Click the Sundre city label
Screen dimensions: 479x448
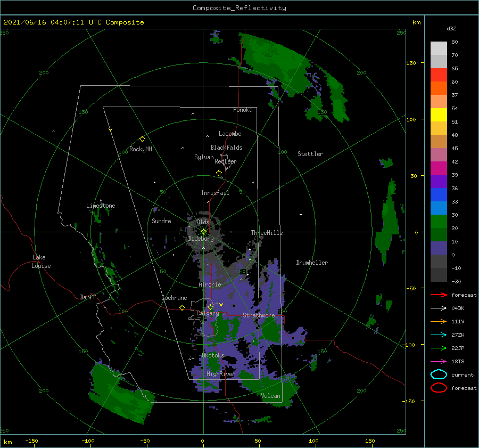pyautogui.click(x=161, y=221)
